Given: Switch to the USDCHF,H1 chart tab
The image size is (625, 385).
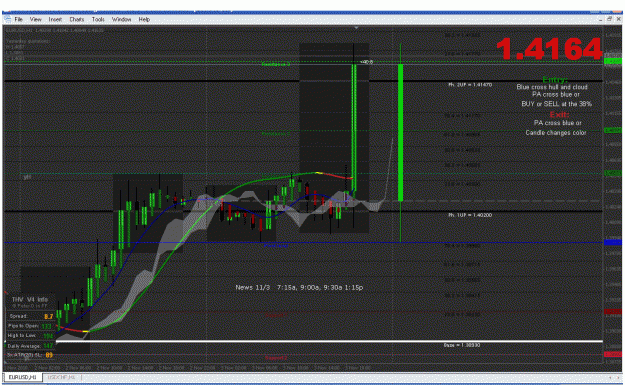Looking at the screenshot, I should coord(61,377).
